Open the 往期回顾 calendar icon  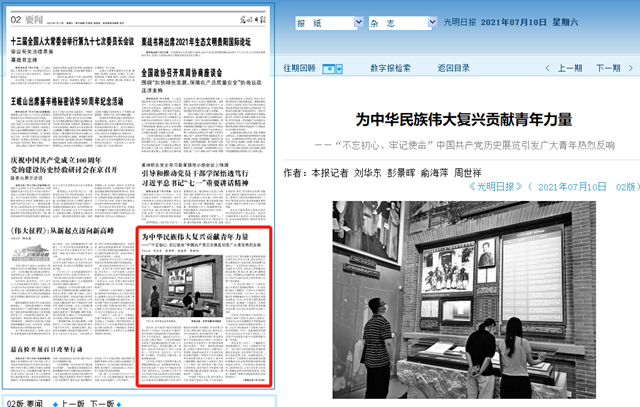click(x=326, y=68)
